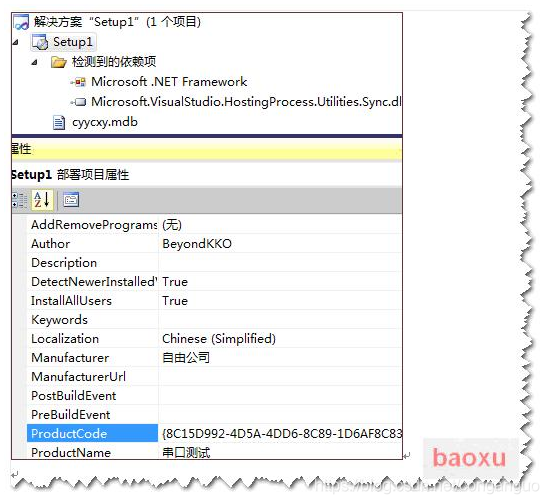Select the DetectNewerInstalledVersion property
Image resolution: width=549 pixels, height=504 pixels.
(93, 281)
